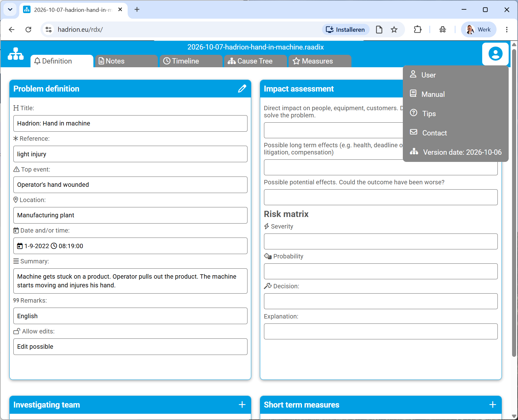Open the Timeline tab
This screenshot has height=420, width=518.
(x=191, y=61)
